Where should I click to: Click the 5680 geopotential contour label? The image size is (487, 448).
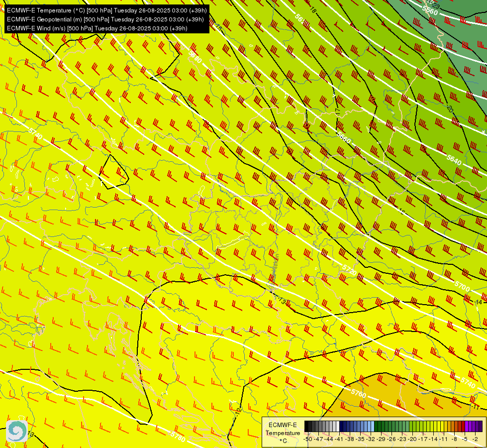click(x=195, y=57)
